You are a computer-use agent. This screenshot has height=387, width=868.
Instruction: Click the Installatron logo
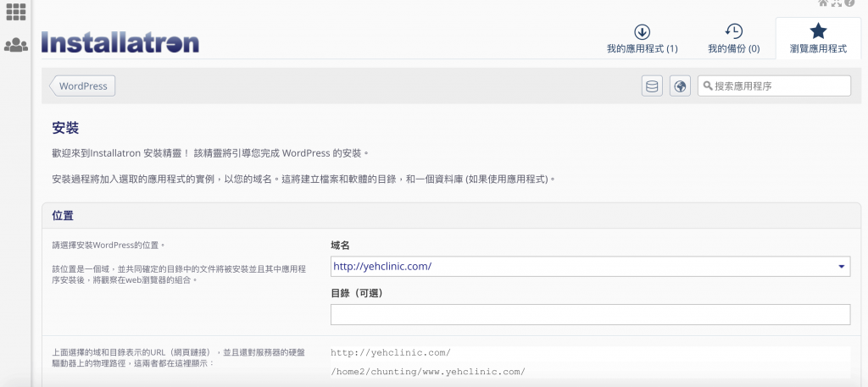click(120, 42)
